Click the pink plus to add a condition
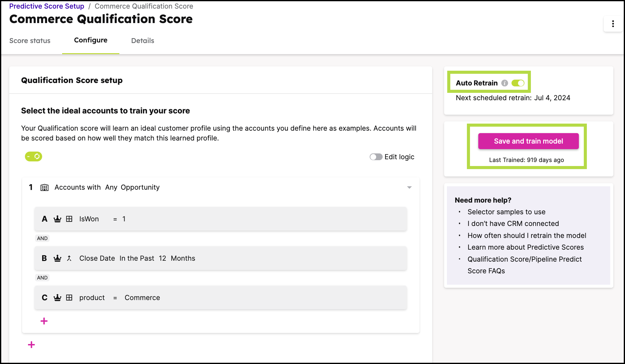The height and width of the screenshot is (364, 625). click(x=44, y=321)
